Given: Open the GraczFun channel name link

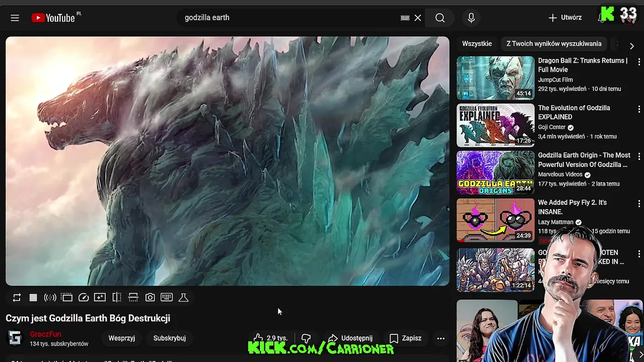Looking at the screenshot, I should click(45, 334).
